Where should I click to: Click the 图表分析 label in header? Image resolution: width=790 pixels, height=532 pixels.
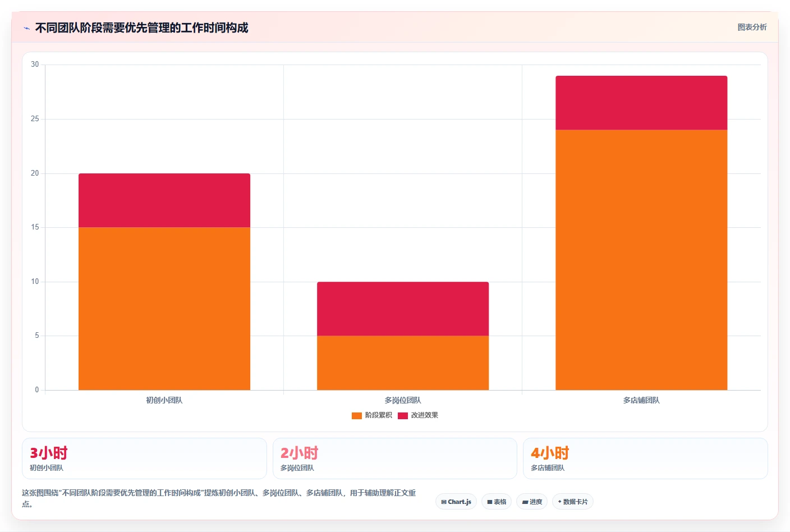(x=752, y=27)
